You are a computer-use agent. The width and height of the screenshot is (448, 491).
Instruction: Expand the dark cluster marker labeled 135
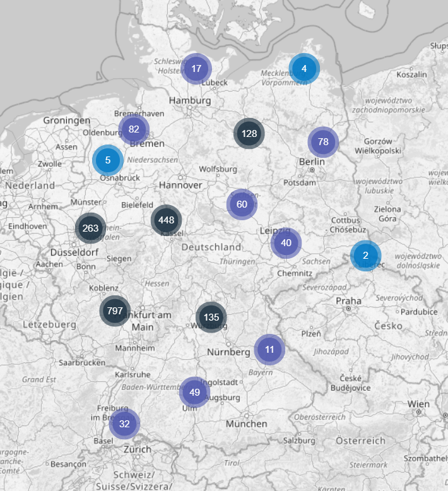click(211, 317)
